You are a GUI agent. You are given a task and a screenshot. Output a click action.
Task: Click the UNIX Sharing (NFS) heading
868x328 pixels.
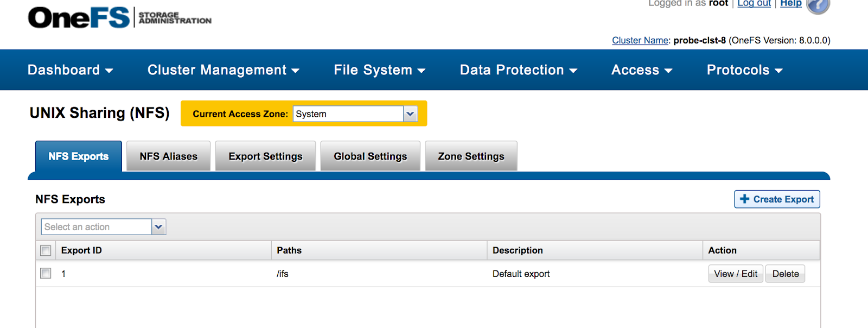[99, 113]
